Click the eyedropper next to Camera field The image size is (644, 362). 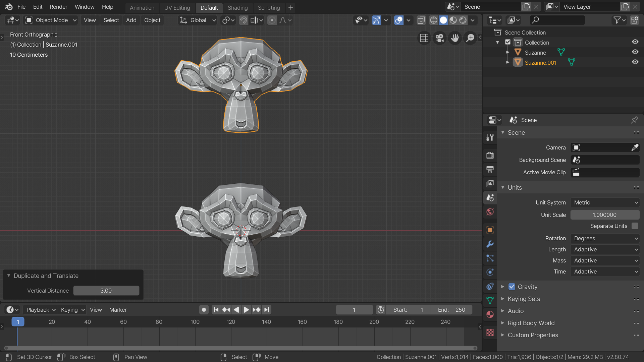point(635,147)
